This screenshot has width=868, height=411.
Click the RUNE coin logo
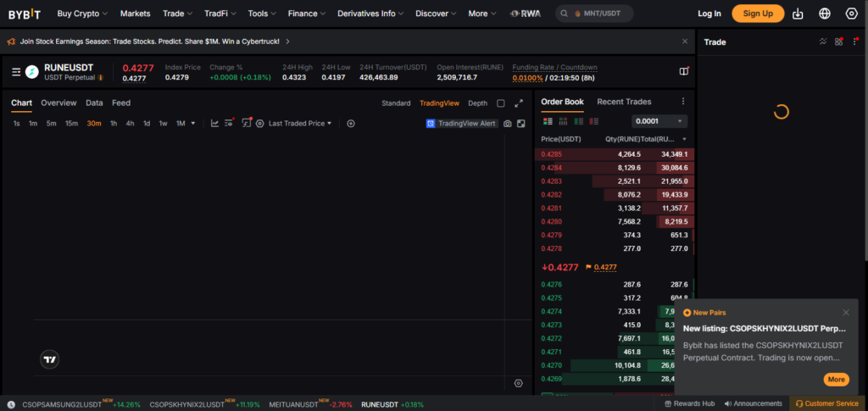click(x=32, y=72)
